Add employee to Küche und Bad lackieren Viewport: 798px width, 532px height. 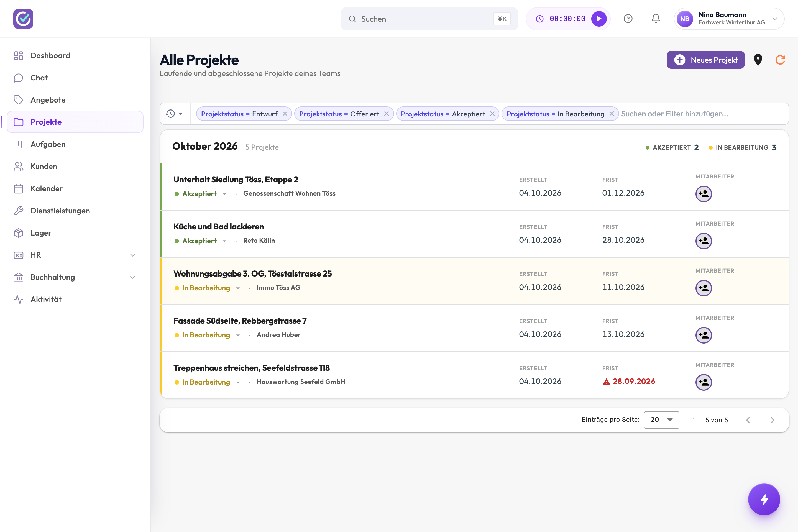point(704,241)
